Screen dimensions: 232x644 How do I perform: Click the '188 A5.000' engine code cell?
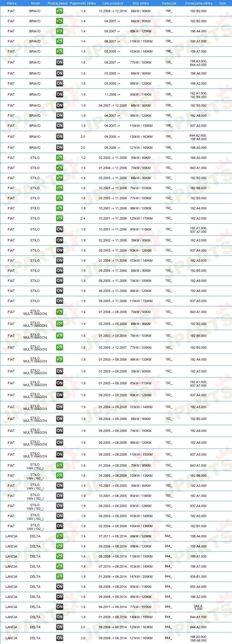pyautogui.click(x=198, y=158)
